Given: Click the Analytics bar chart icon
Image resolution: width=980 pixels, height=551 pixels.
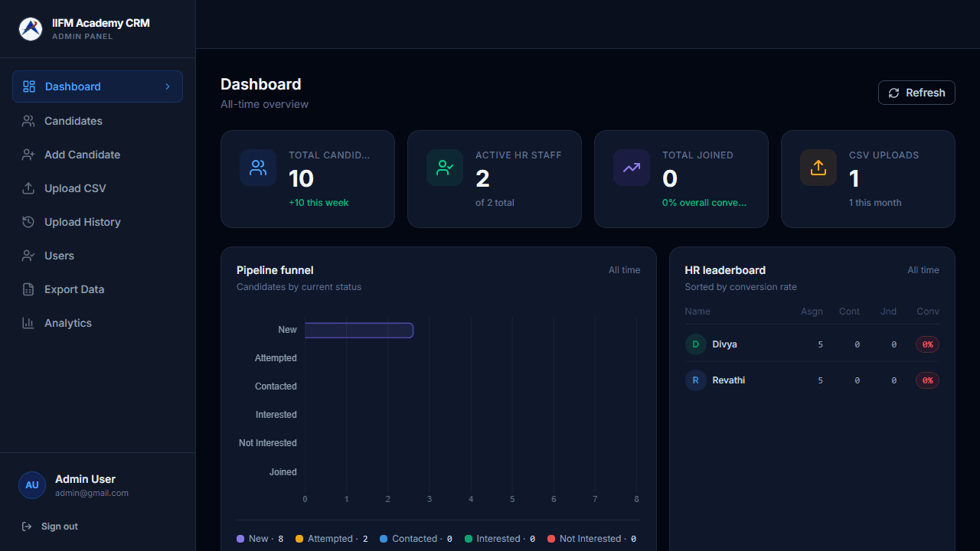Looking at the screenshot, I should pyautogui.click(x=28, y=323).
